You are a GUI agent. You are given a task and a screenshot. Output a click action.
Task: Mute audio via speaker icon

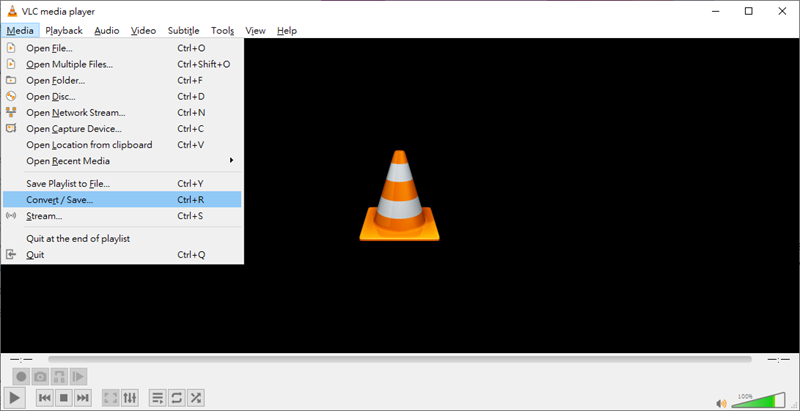pos(721,403)
